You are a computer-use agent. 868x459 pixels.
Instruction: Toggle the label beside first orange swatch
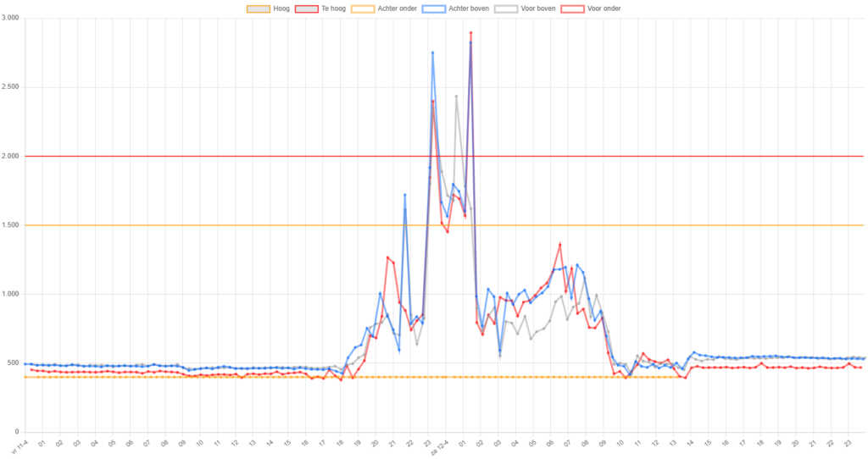coord(281,8)
